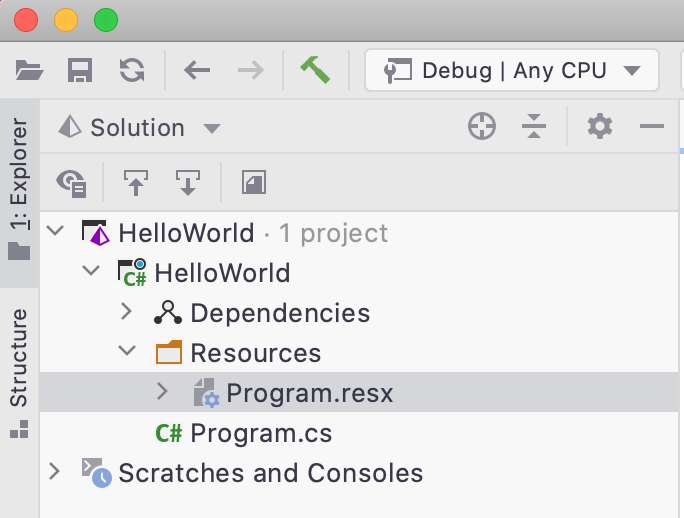The width and height of the screenshot is (684, 518).
Task: Collapse the Resources folder
Action: tap(126, 353)
